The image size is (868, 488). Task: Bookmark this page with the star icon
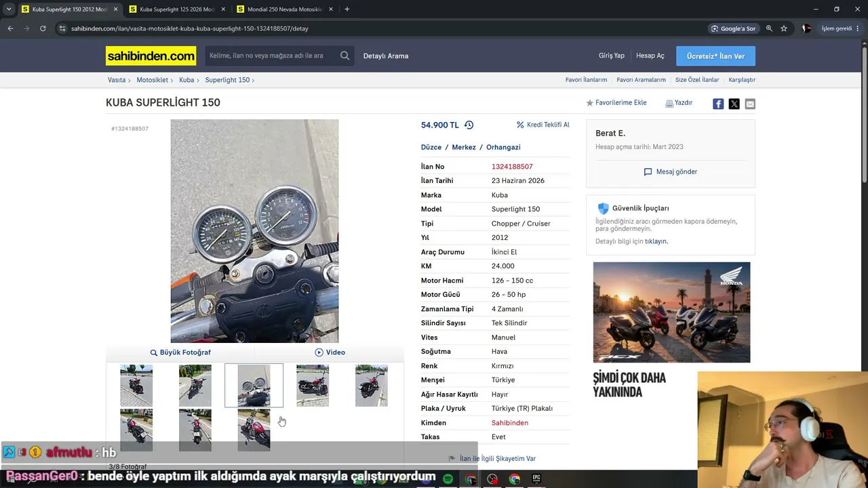[x=784, y=28]
